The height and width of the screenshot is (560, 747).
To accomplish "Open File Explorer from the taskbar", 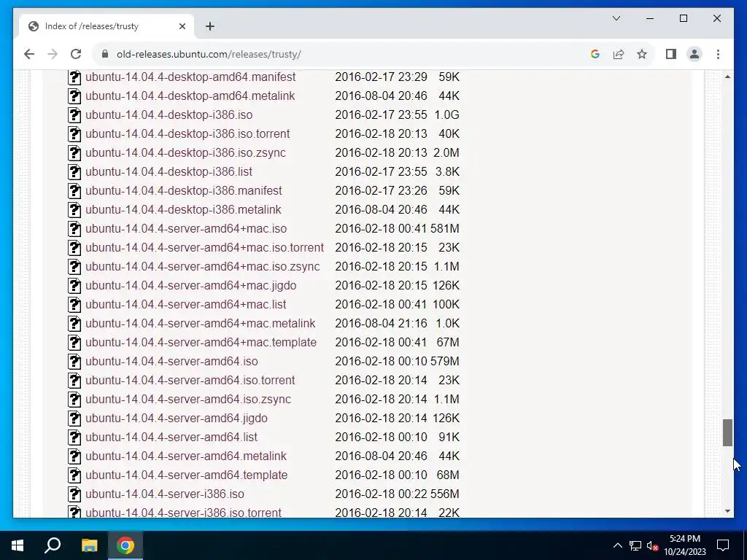I will click(89, 545).
